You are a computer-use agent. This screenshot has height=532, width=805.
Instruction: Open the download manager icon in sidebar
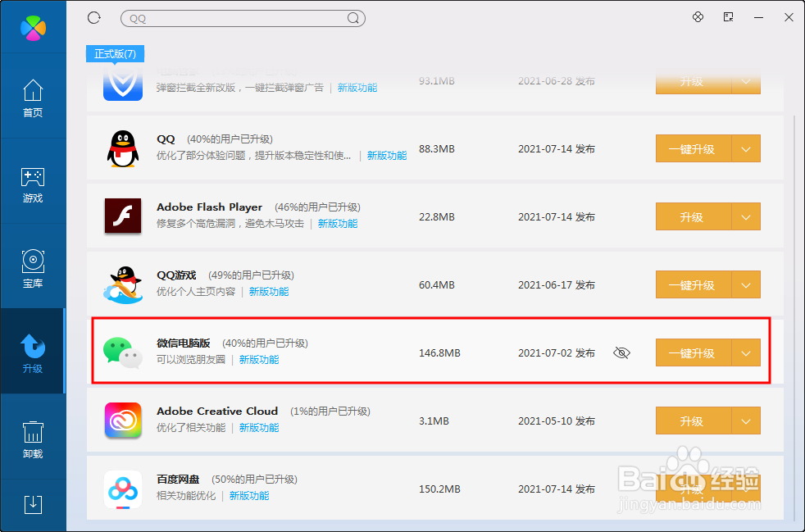(33, 504)
